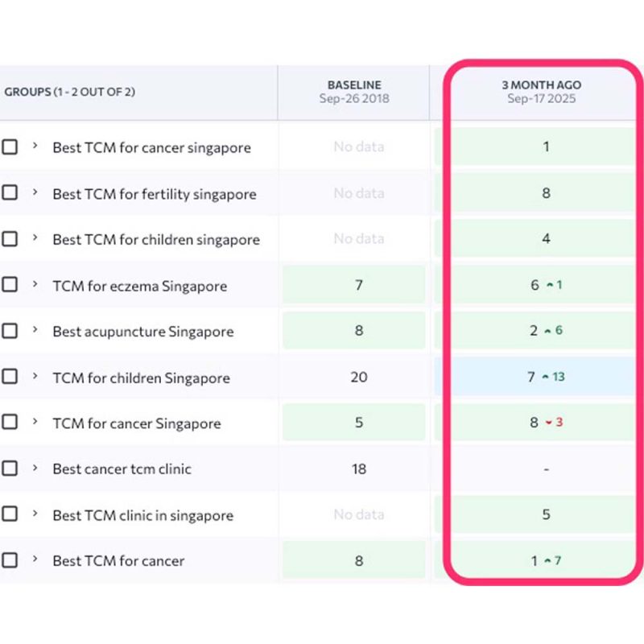Expand the Best TCM for children singapore chevron
Viewport: 644px width, 644px height.
pyautogui.click(x=35, y=238)
